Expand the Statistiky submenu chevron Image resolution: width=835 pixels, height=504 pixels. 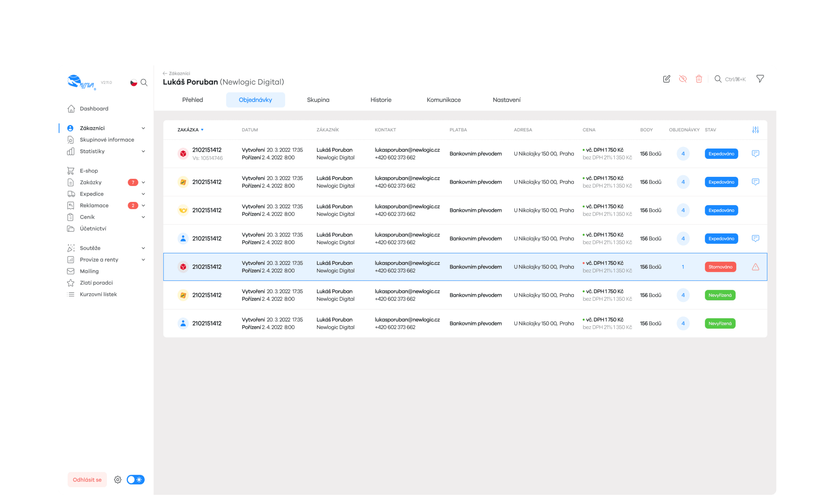[x=143, y=152]
